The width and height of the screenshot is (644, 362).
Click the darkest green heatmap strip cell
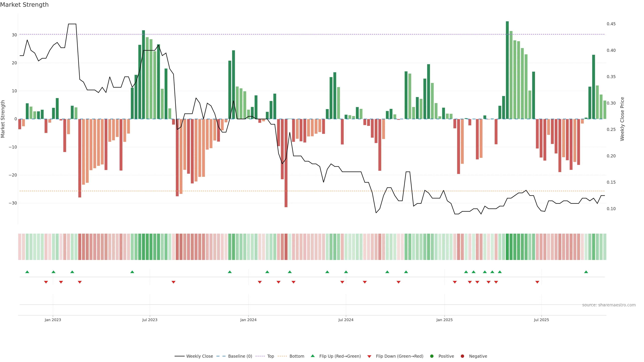[507, 247]
